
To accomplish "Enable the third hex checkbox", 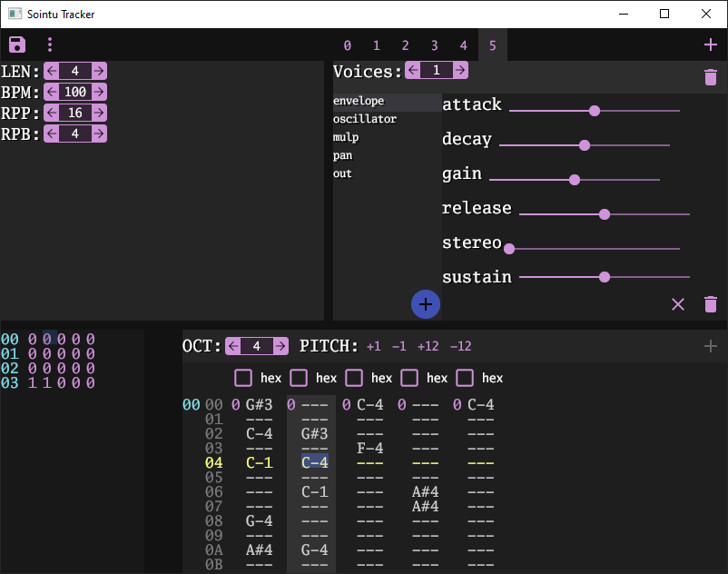I will [354, 378].
